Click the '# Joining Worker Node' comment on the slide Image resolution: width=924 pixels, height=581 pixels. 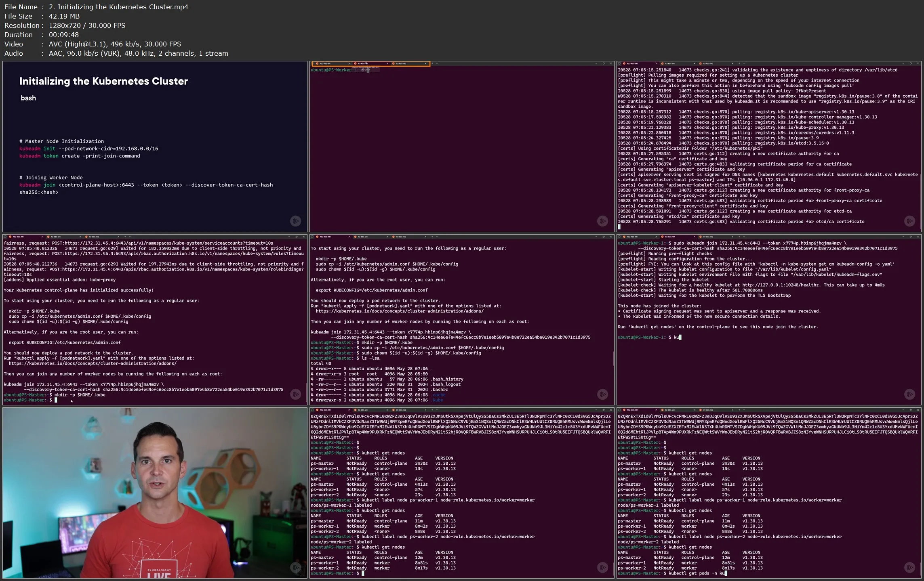(x=51, y=178)
